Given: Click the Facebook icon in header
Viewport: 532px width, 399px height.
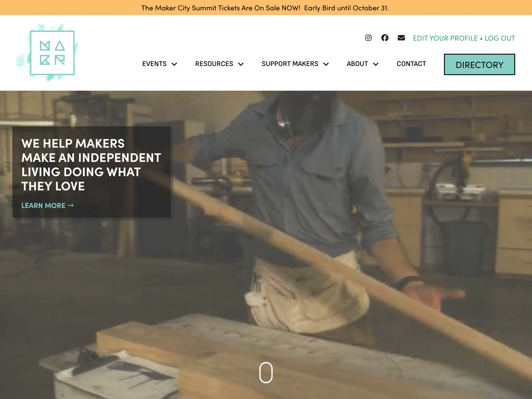Looking at the screenshot, I should point(385,38).
